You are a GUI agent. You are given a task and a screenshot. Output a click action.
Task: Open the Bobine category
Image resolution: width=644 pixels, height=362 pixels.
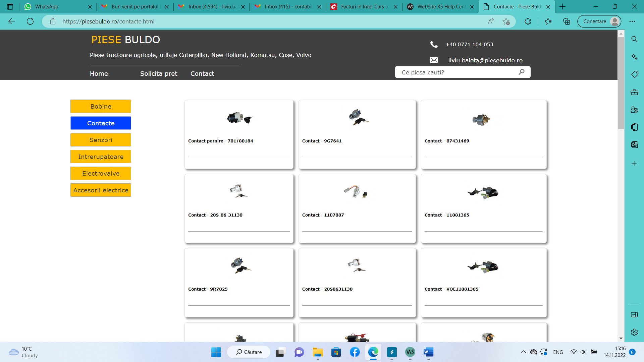click(x=101, y=106)
